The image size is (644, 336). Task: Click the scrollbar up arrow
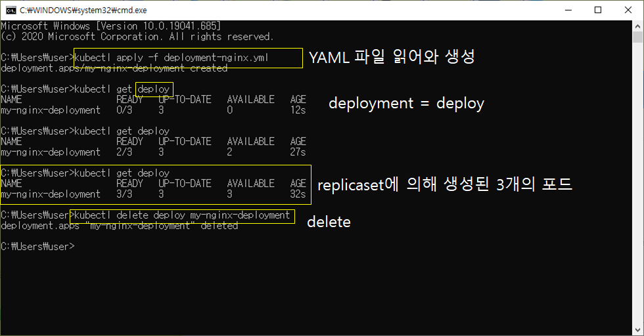point(637,26)
